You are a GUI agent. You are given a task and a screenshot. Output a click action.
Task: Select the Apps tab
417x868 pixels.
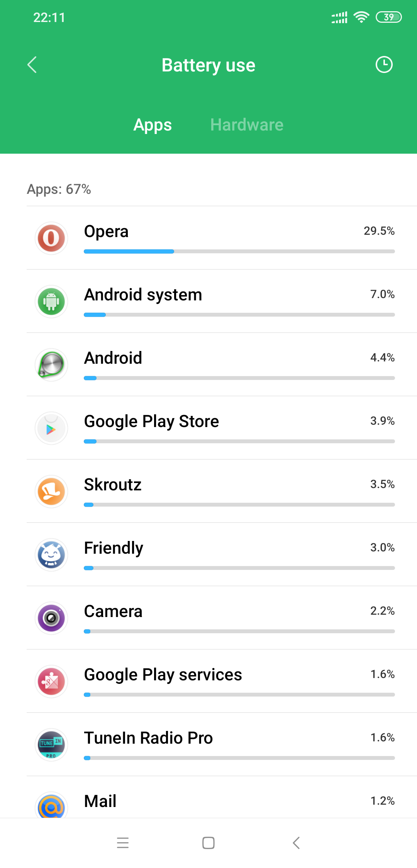(x=153, y=125)
